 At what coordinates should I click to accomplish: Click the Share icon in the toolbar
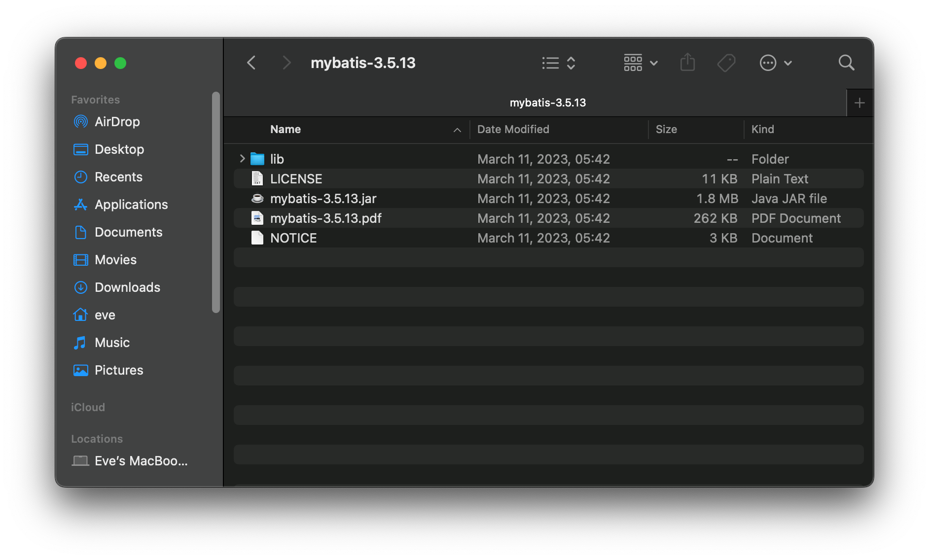687,63
